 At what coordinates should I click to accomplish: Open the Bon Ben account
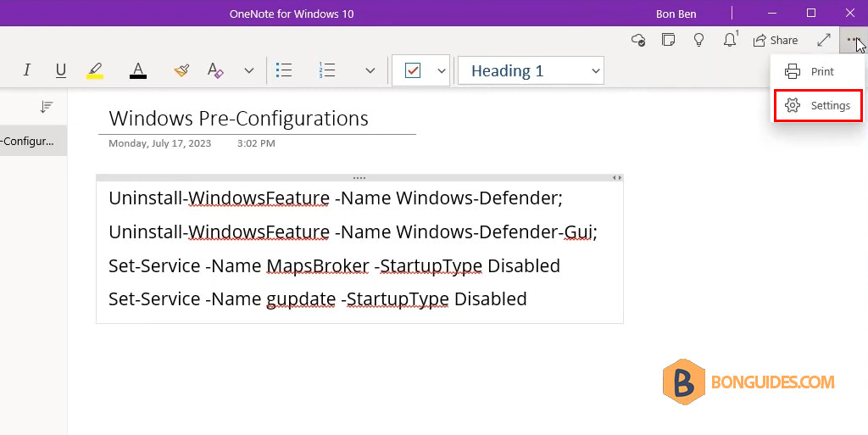point(676,14)
